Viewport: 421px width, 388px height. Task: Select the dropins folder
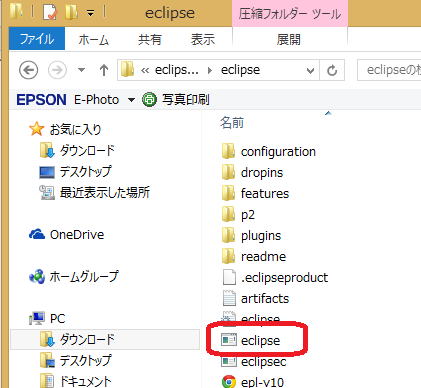point(262,173)
